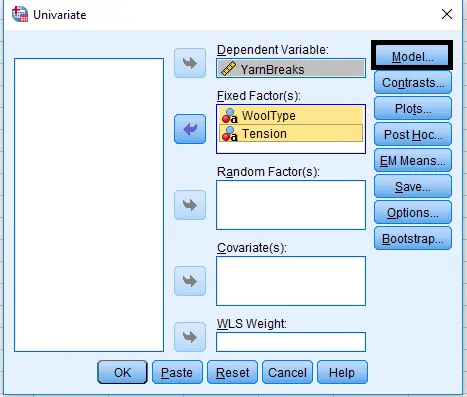Open the Save... dialog
This screenshot has height=397, width=467.
[x=413, y=186]
